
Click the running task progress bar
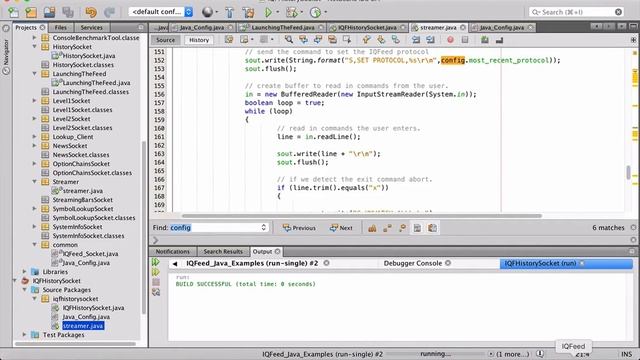pos(435,354)
